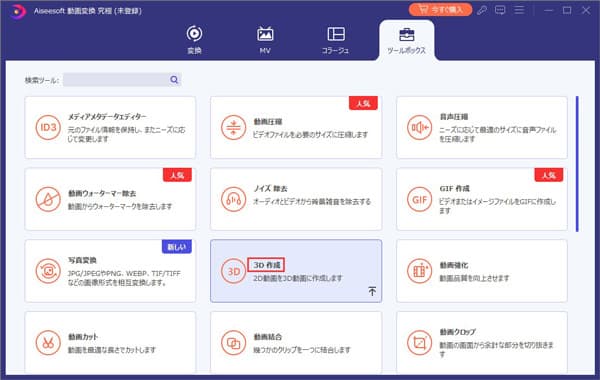Click the photo converter icon
This screenshot has height=380, width=600.
(x=48, y=271)
